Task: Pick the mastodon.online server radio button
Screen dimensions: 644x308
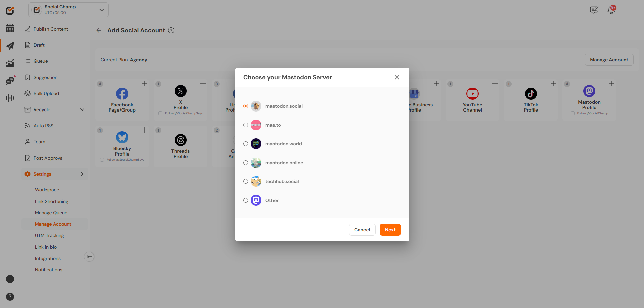Action: coord(246,163)
